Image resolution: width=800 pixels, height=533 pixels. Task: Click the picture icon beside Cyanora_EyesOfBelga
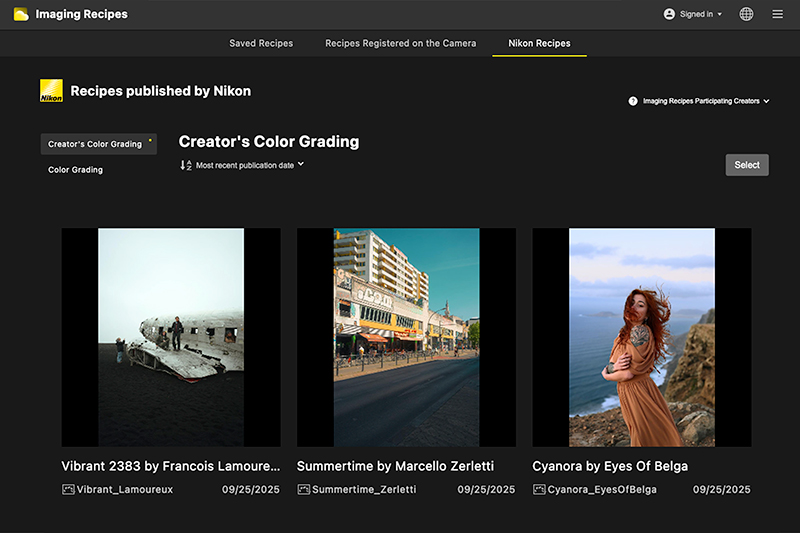click(539, 490)
